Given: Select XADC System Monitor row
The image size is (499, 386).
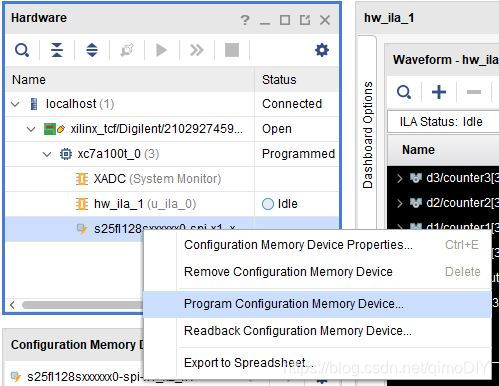Looking at the screenshot, I should pos(172,179).
